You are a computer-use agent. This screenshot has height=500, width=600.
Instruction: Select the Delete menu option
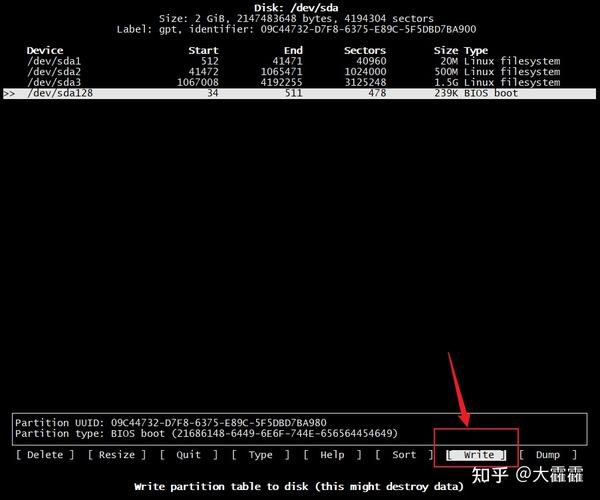pyautogui.click(x=45, y=455)
